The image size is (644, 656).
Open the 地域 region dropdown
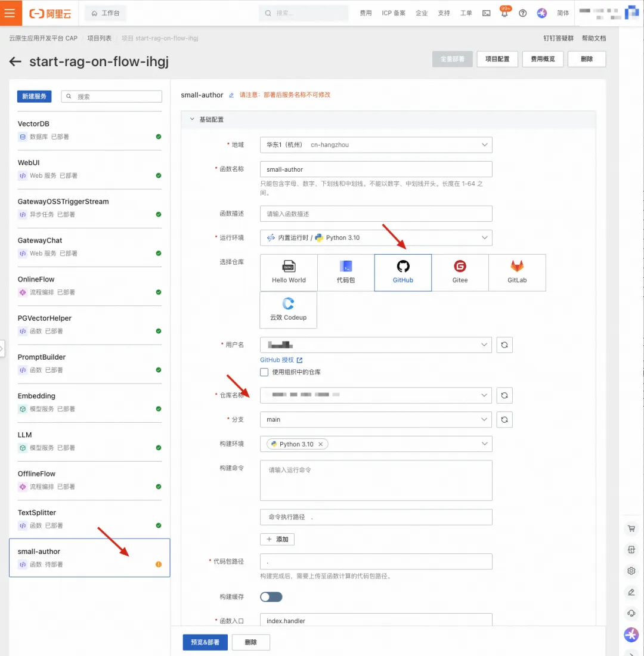pyautogui.click(x=376, y=145)
